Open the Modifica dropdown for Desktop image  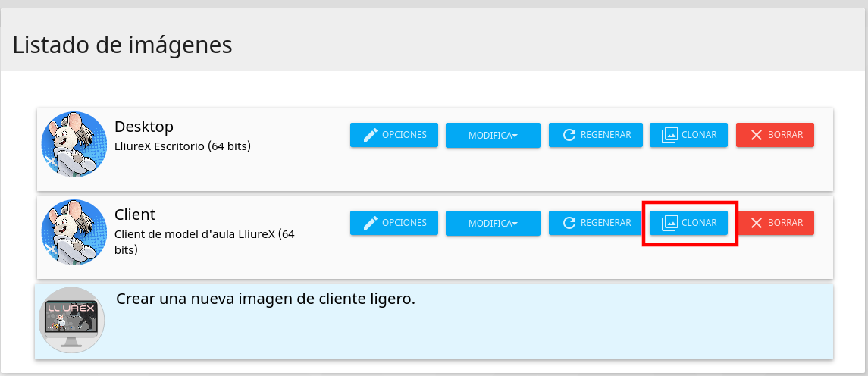pyautogui.click(x=493, y=136)
